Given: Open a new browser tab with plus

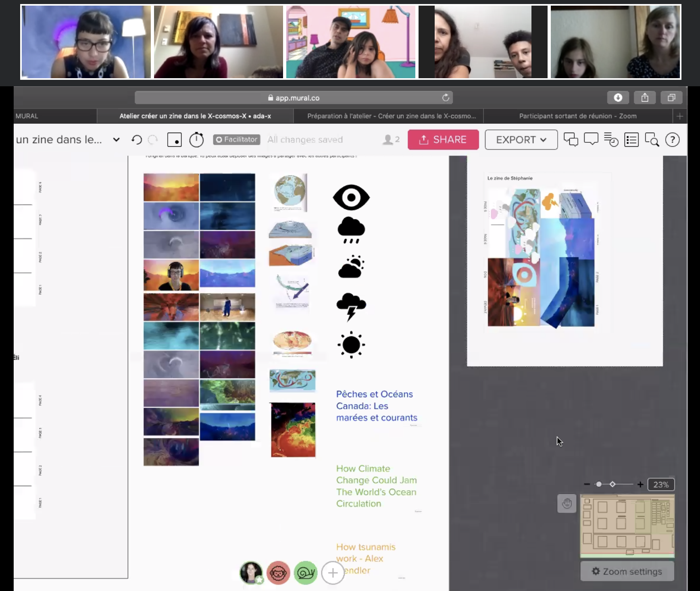Looking at the screenshot, I should (x=680, y=116).
